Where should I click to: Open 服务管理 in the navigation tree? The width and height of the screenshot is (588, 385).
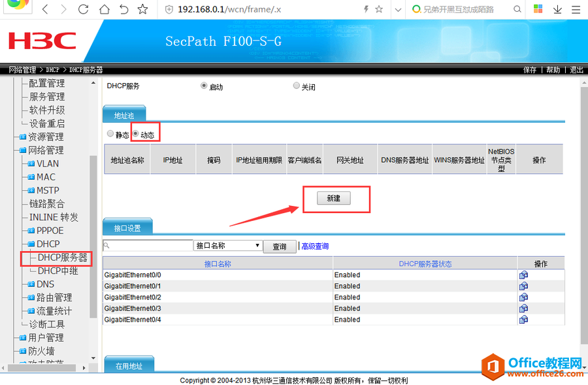point(47,97)
